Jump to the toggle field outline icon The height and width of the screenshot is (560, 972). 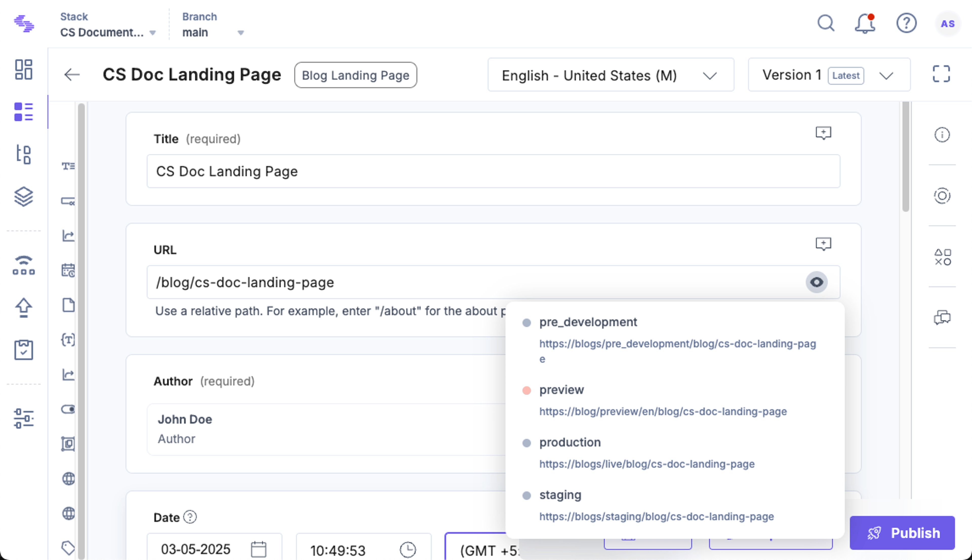point(68,409)
